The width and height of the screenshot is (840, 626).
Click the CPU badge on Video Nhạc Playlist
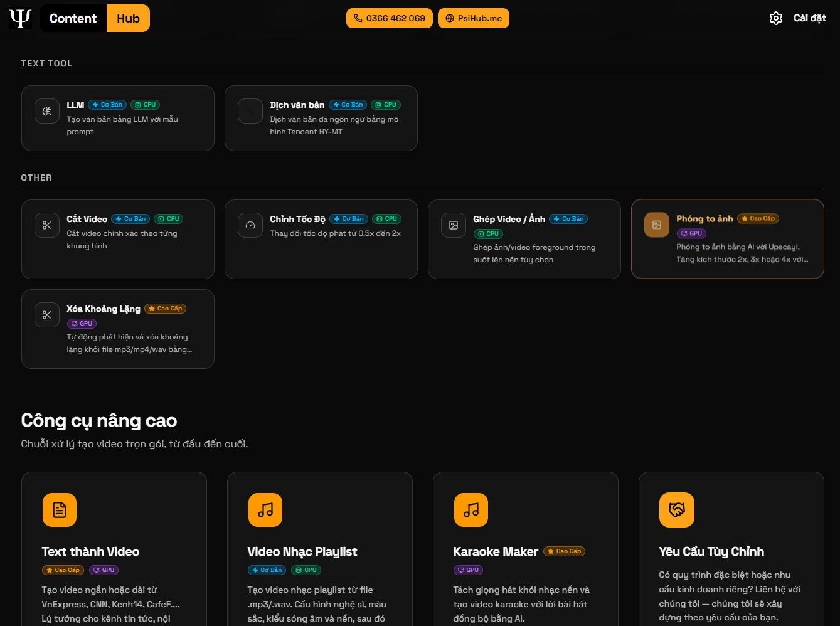coord(306,570)
